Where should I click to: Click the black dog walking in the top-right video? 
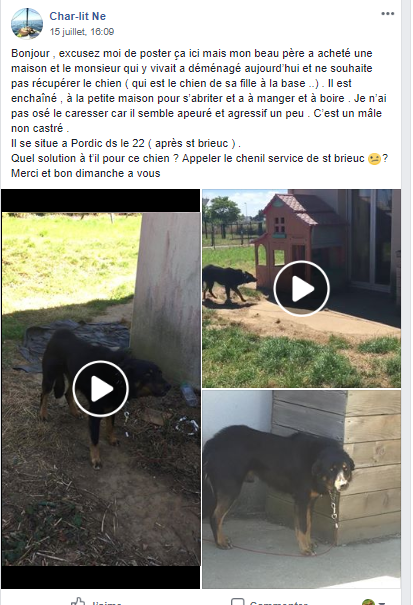pos(229,282)
